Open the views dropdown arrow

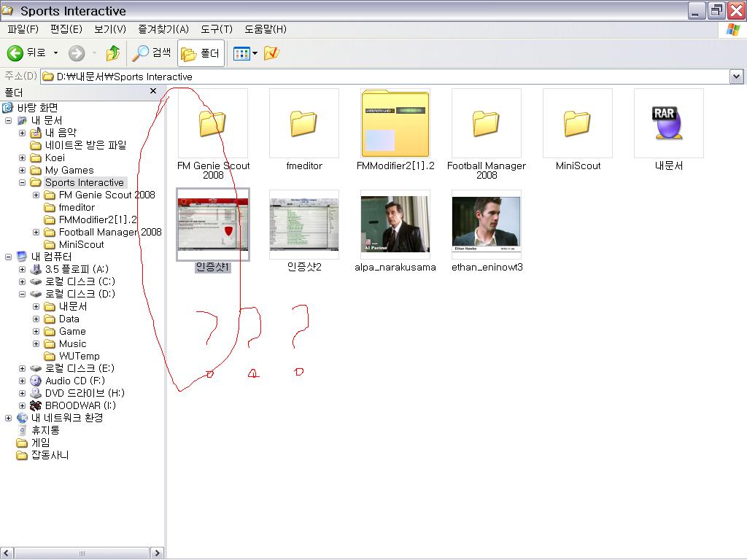pyautogui.click(x=255, y=53)
